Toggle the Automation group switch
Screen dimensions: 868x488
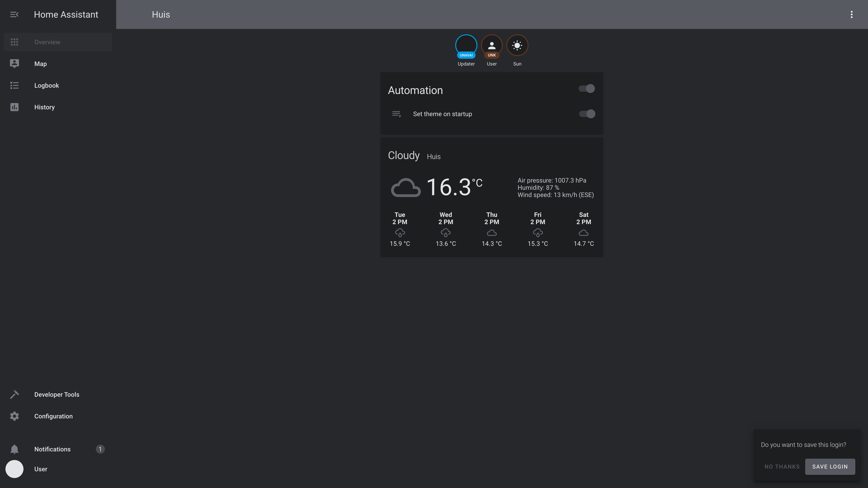tap(587, 89)
